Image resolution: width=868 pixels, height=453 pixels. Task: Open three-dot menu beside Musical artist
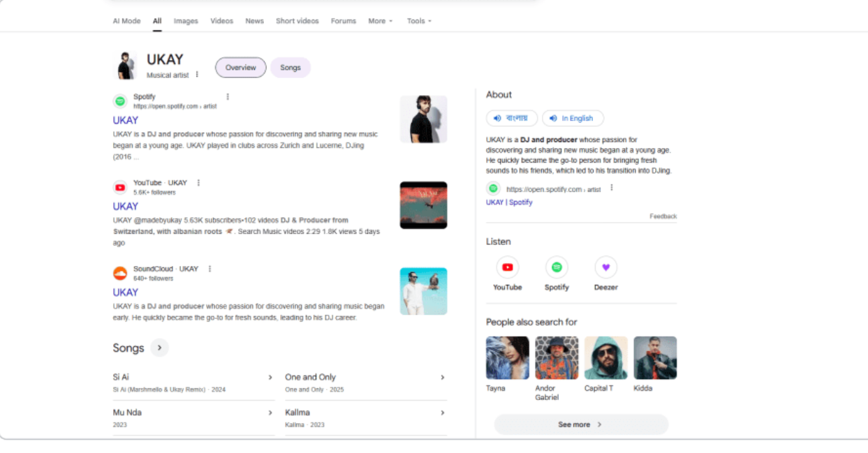pyautogui.click(x=197, y=75)
